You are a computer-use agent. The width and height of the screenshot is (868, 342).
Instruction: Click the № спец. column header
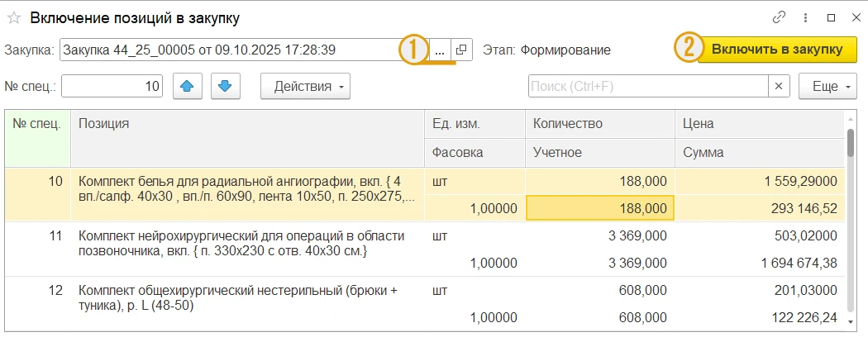pyautogui.click(x=38, y=138)
